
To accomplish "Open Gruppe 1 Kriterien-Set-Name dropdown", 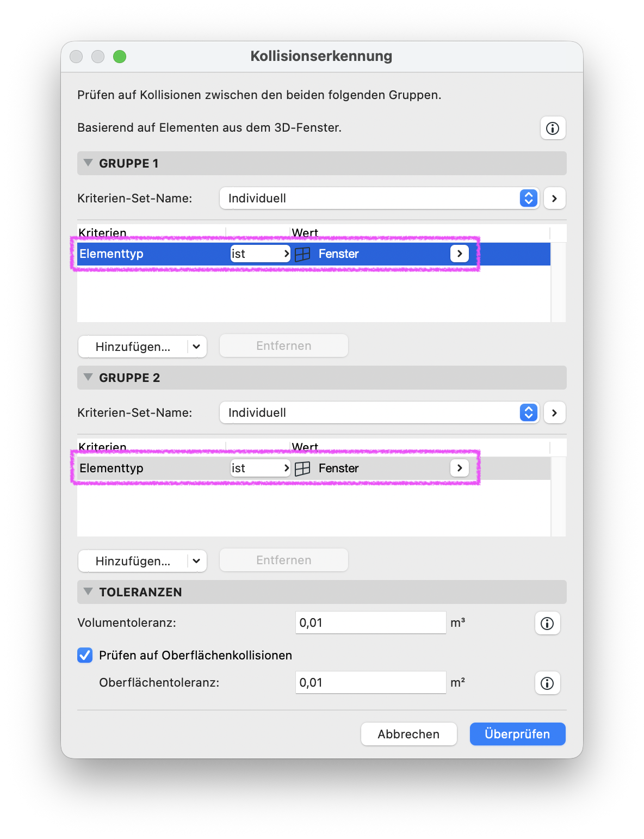I will tap(379, 199).
